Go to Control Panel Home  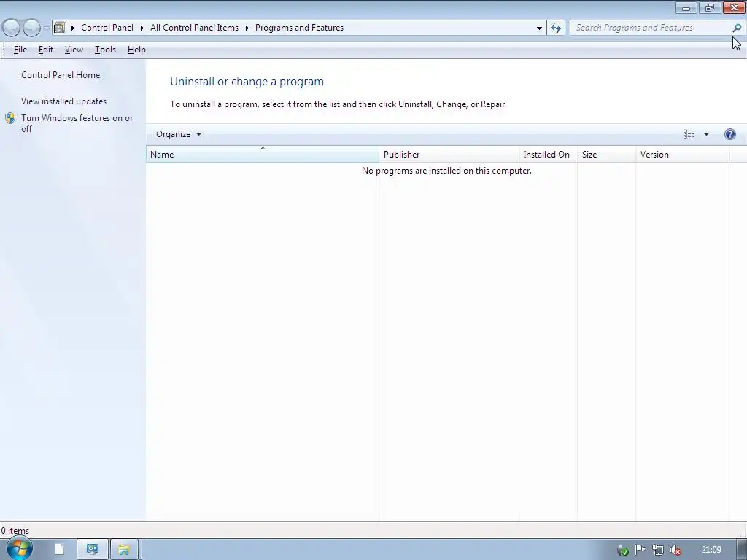[61, 75]
